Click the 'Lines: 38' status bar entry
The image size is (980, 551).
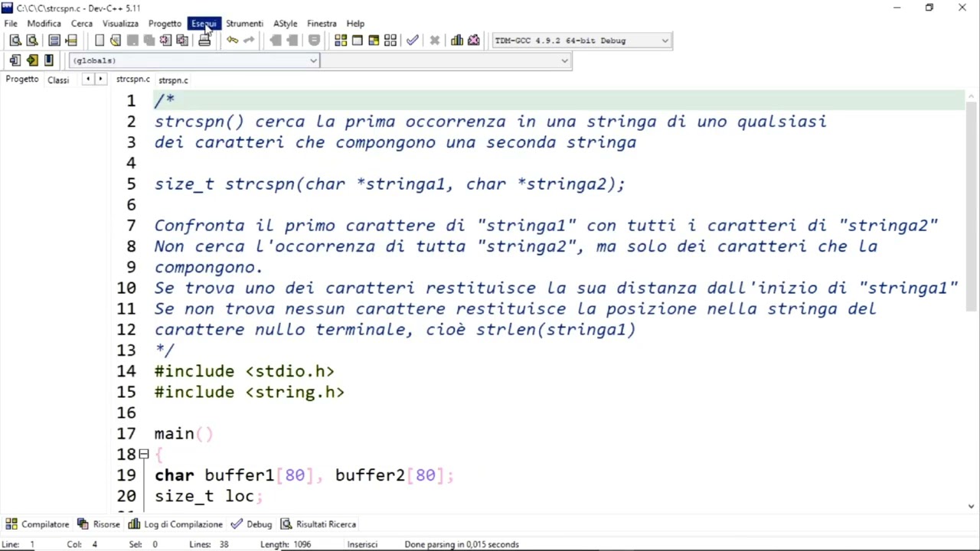coord(209,544)
